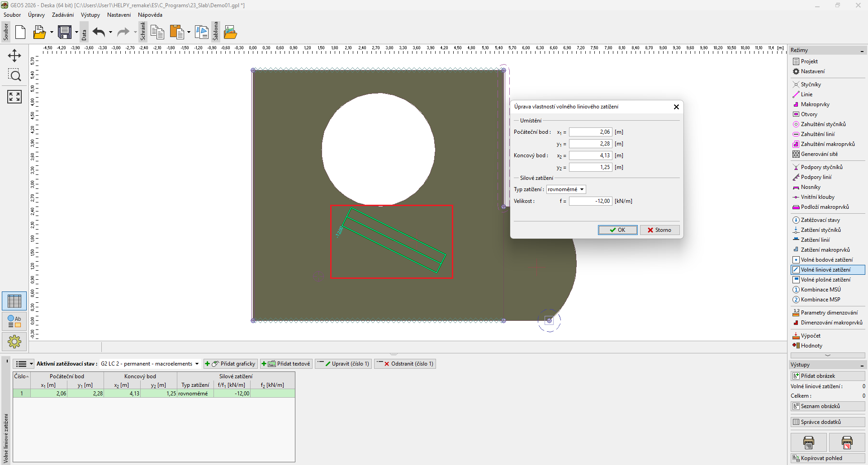Expand the open file dropdown arrow
Screen dimensions: 868x465
[52, 32]
